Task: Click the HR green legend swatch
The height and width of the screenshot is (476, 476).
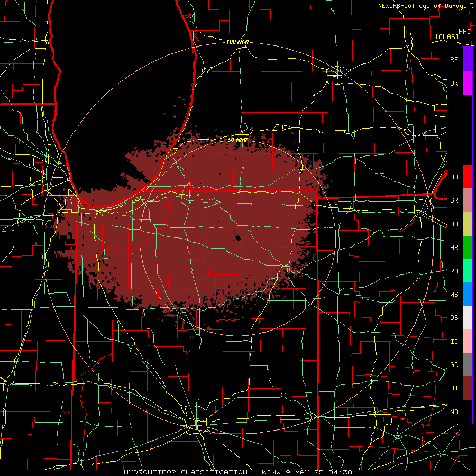Action: (467, 248)
